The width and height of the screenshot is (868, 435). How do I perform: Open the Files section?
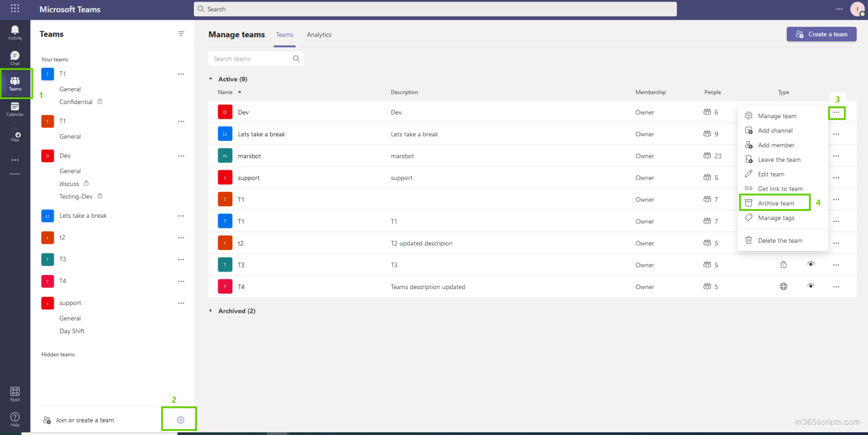tap(15, 133)
